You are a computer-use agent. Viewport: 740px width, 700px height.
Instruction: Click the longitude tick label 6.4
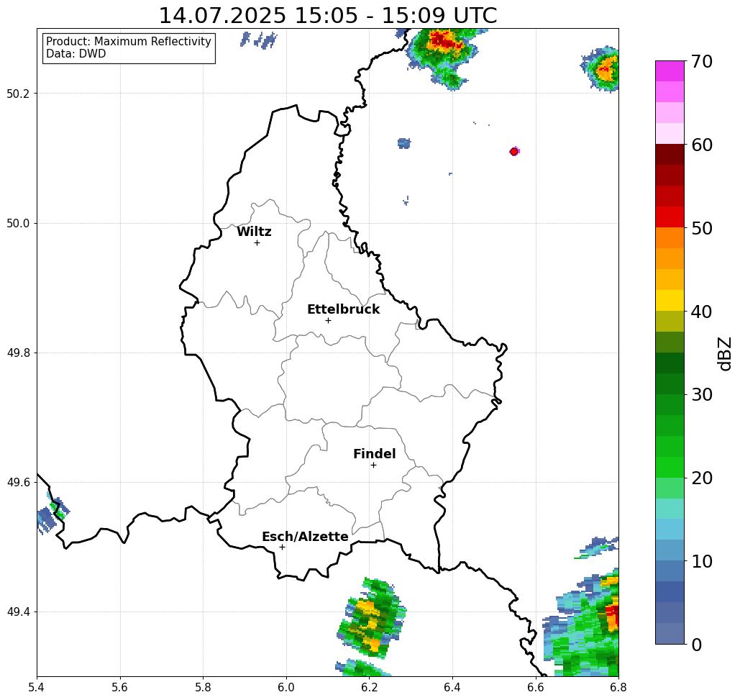click(x=452, y=688)
